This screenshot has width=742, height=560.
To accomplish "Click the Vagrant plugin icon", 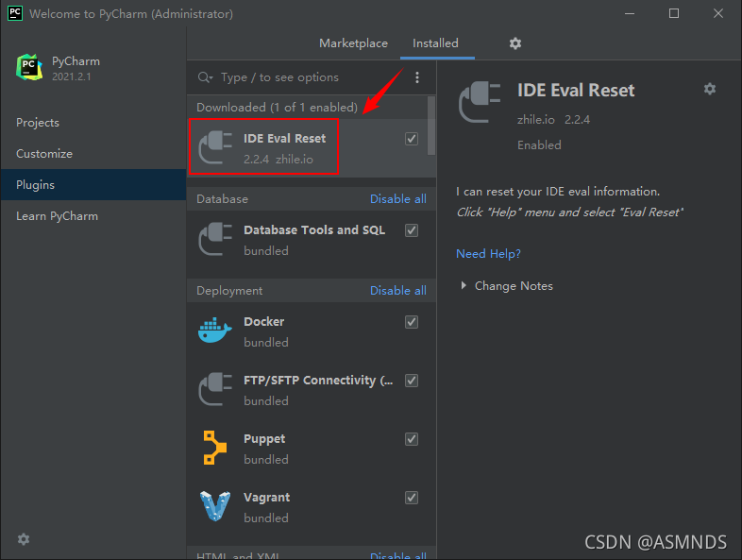I will (215, 506).
